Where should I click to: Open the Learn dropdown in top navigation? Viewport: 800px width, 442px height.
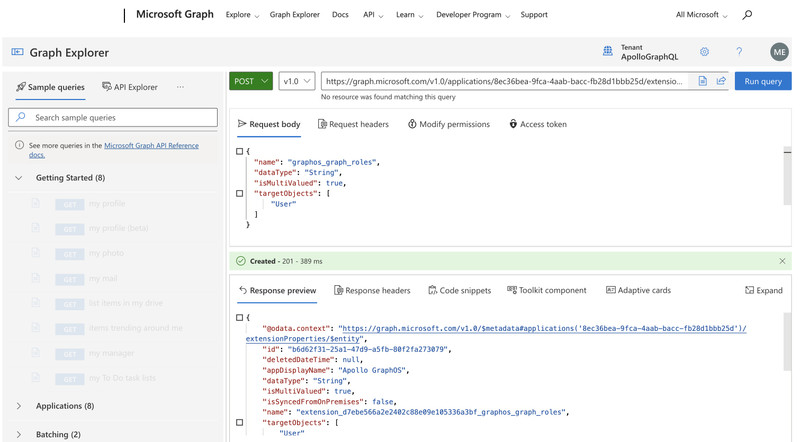coord(410,15)
